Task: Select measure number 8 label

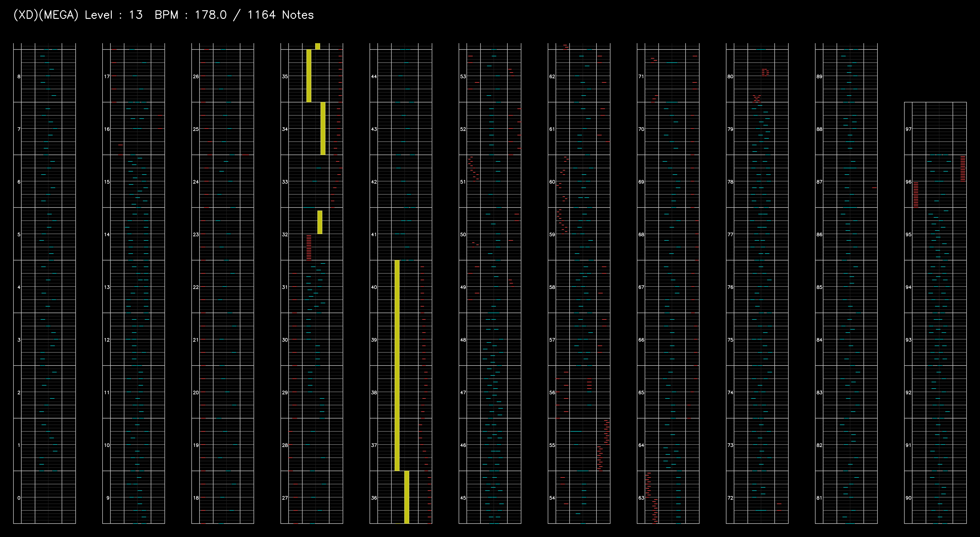Action: point(19,76)
